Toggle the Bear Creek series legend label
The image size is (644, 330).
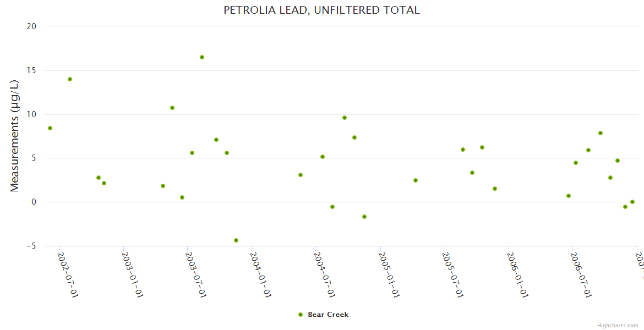pos(328,315)
